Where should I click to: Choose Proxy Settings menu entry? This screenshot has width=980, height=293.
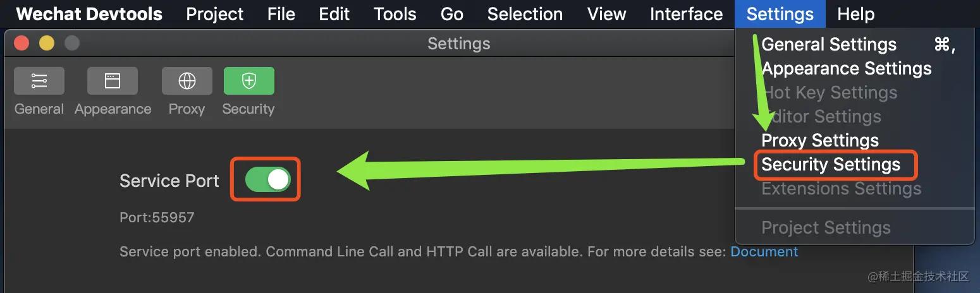click(x=819, y=140)
